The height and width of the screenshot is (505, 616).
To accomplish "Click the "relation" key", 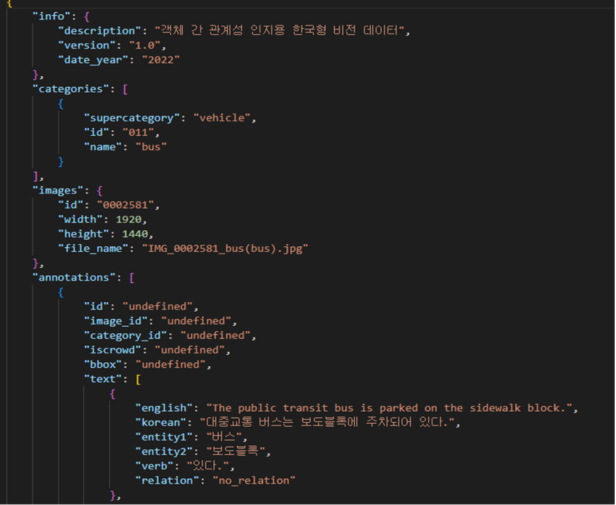I will (167, 481).
